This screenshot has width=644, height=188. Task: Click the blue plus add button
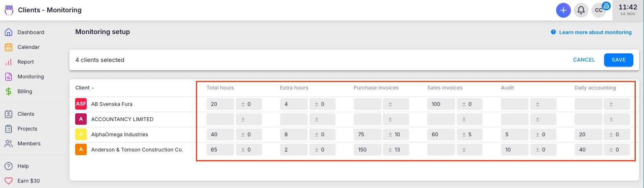(x=563, y=10)
